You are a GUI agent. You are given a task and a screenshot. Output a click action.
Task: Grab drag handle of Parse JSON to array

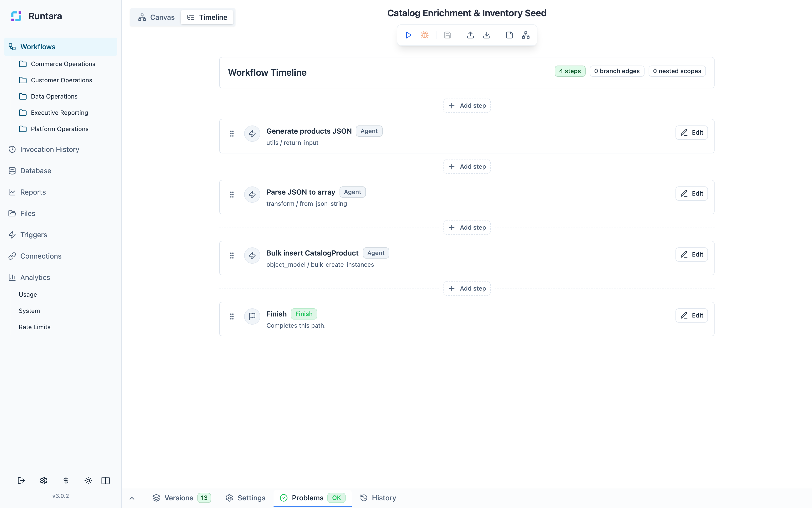point(232,195)
